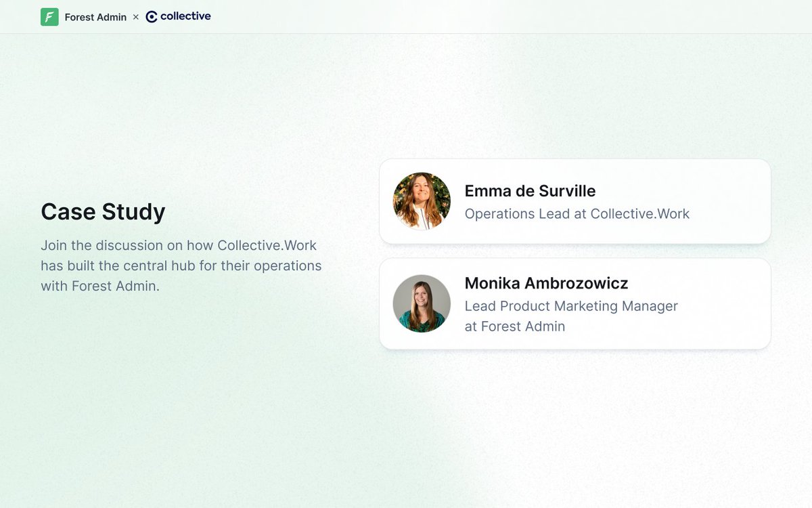Select the "Forest Admin" header text

[x=95, y=17]
